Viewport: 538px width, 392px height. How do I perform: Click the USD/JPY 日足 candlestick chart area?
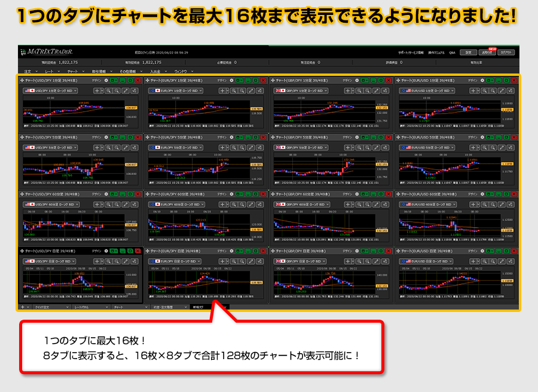coord(74,282)
